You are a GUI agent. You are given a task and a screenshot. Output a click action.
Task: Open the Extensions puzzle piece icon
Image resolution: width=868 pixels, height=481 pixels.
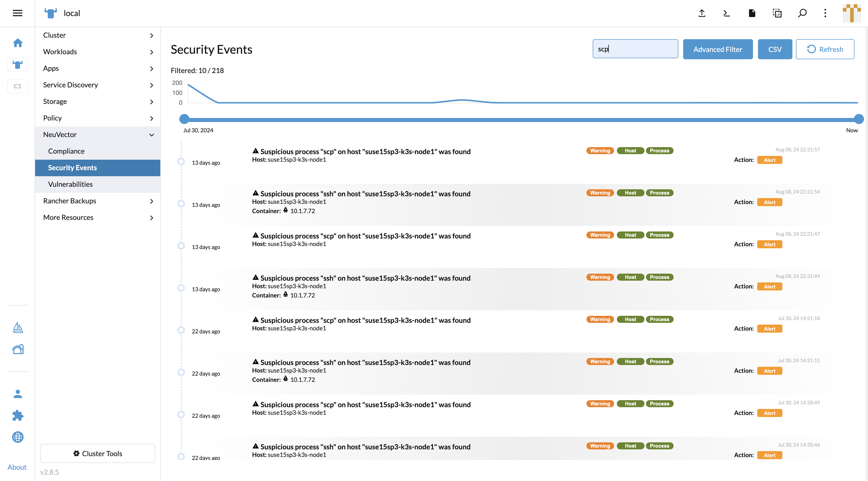click(18, 415)
